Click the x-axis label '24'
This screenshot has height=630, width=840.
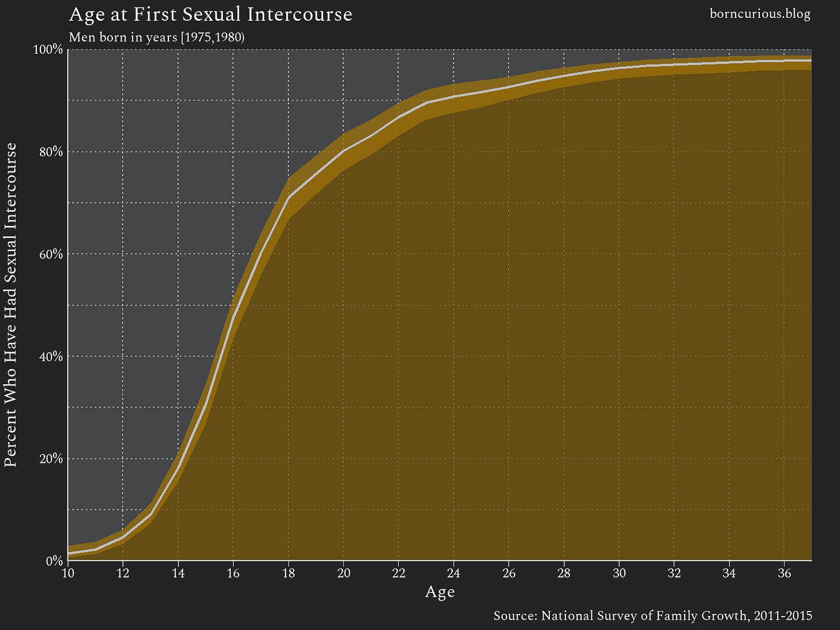[x=453, y=573]
